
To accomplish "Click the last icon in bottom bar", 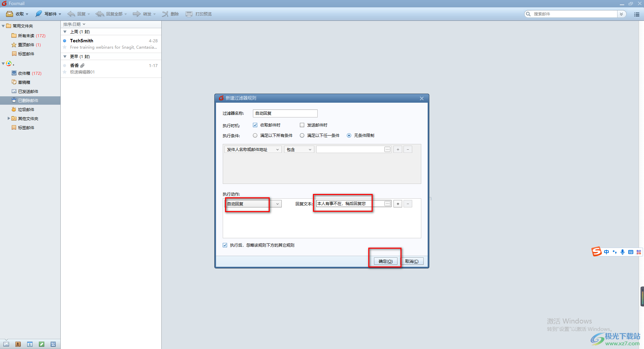I will point(53,344).
